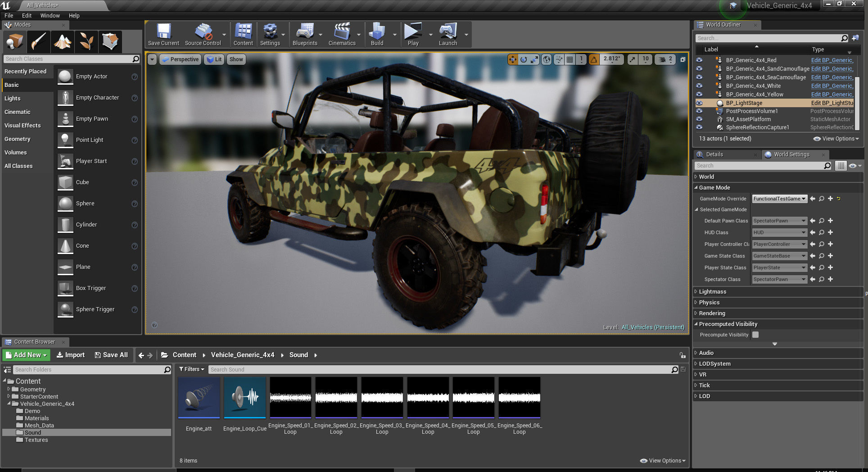Viewport: 868px width, 472px height.
Task: Open Cinematics toolbar button
Action: [x=342, y=35]
